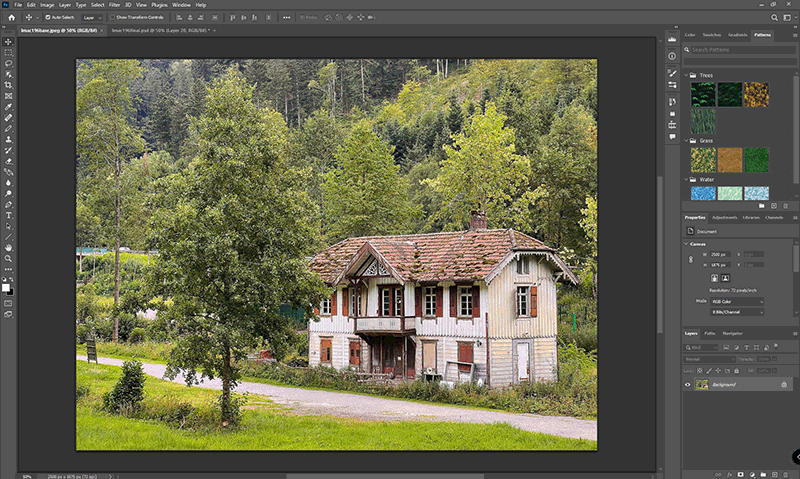Open the Mode RGB Color dropdown
Viewport: 800px width, 479px height.
coord(737,301)
